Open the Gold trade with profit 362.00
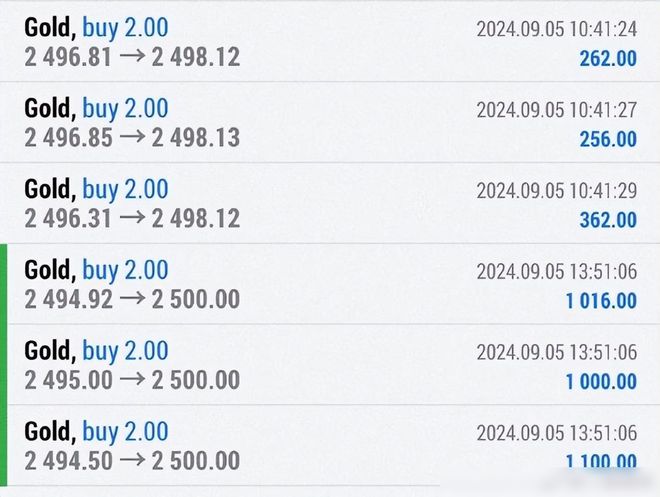The width and height of the screenshot is (660, 497). tap(330, 203)
